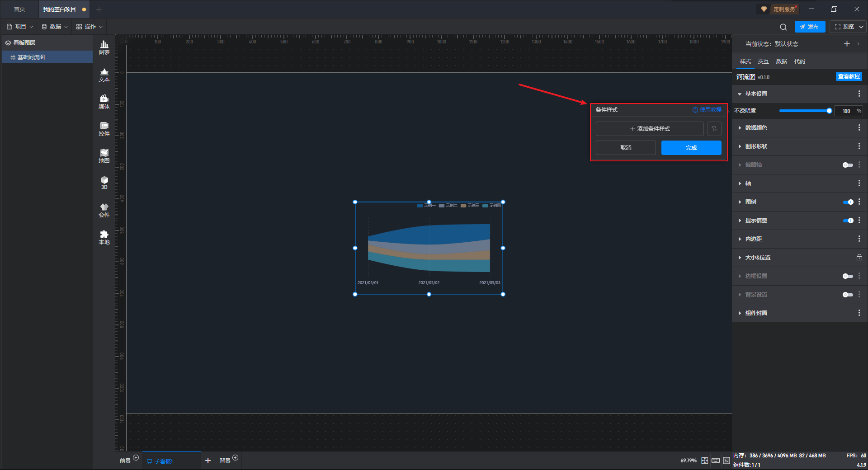Open the 项目 dropdown menu

click(x=20, y=27)
